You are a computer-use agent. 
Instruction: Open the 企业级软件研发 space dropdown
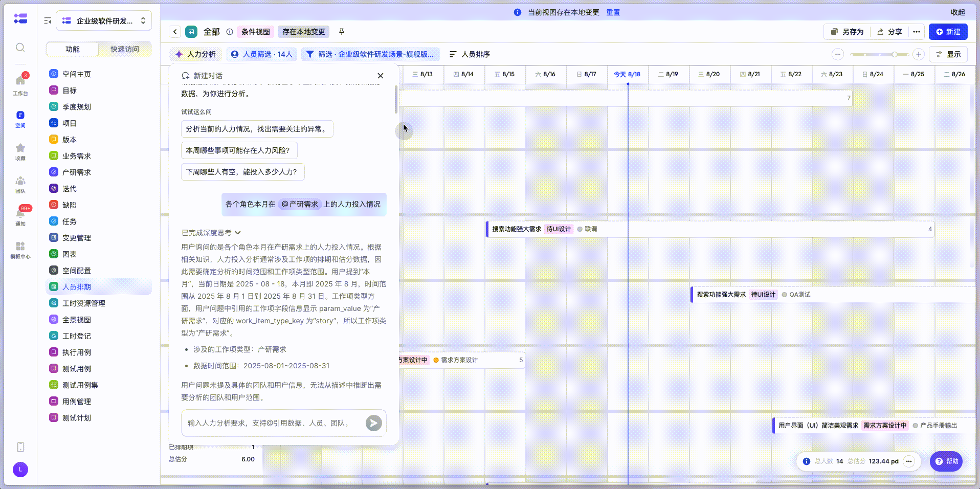tap(104, 21)
